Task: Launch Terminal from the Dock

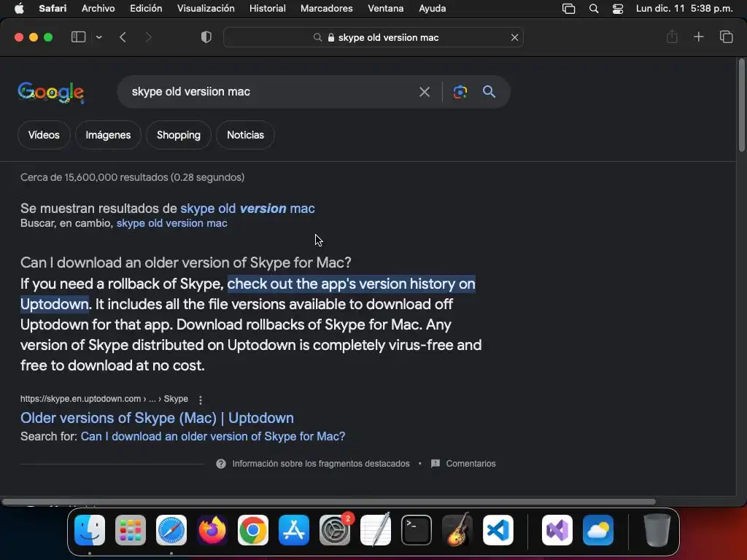Action: pyautogui.click(x=417, y=530)
